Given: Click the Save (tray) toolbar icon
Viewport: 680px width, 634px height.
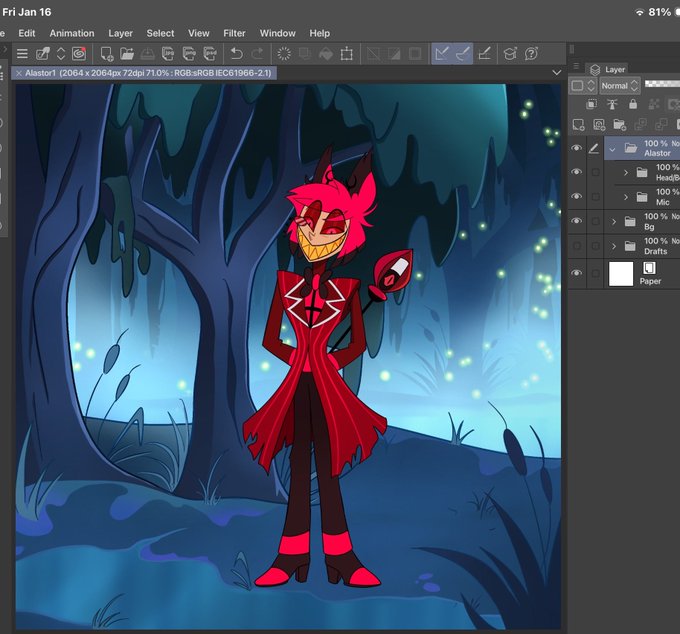Looking at the screenshot, I should click(147, 54).
